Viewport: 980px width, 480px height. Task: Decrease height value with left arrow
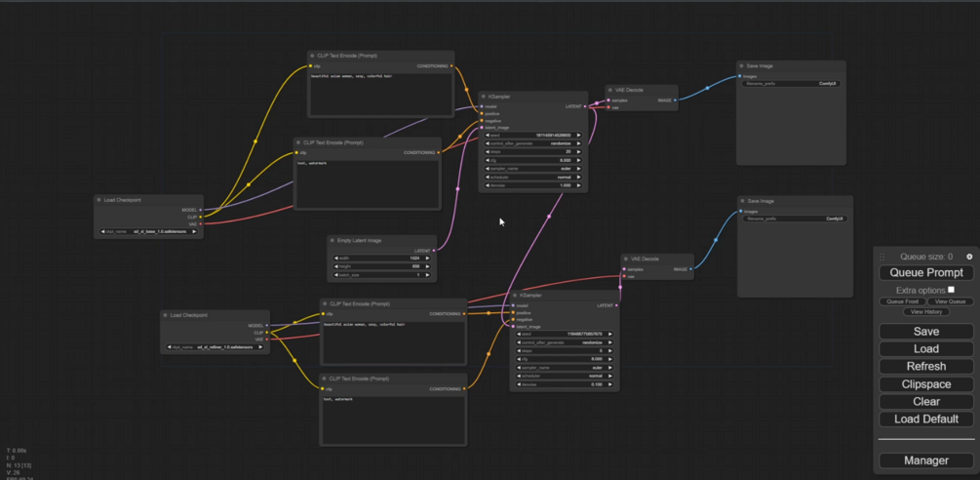click(x=336, y=266)
